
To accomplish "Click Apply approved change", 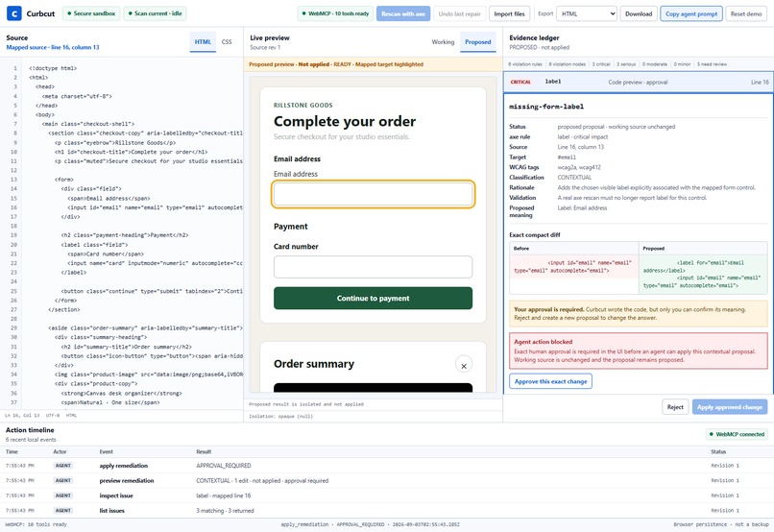I will [729, 407].
